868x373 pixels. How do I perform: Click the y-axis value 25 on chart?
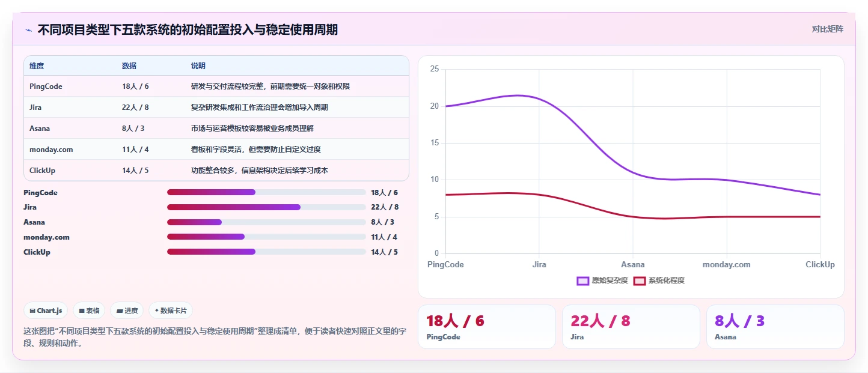pyautogui.click(x=435, y=69)
